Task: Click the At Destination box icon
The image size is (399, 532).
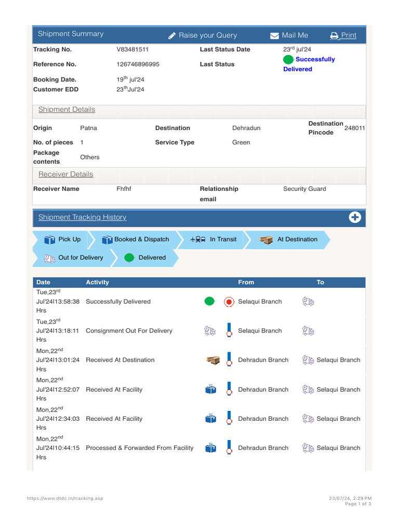Action: tap(267, 240)
